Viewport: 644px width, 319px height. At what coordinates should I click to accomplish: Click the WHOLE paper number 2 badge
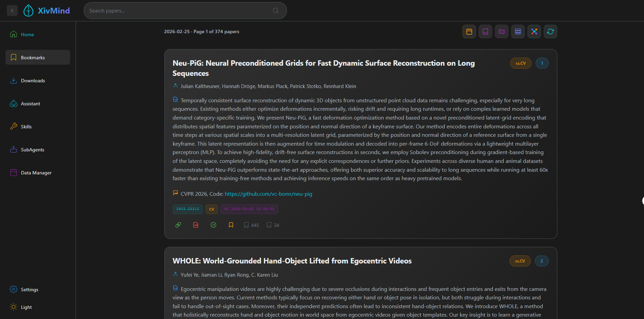542,261
